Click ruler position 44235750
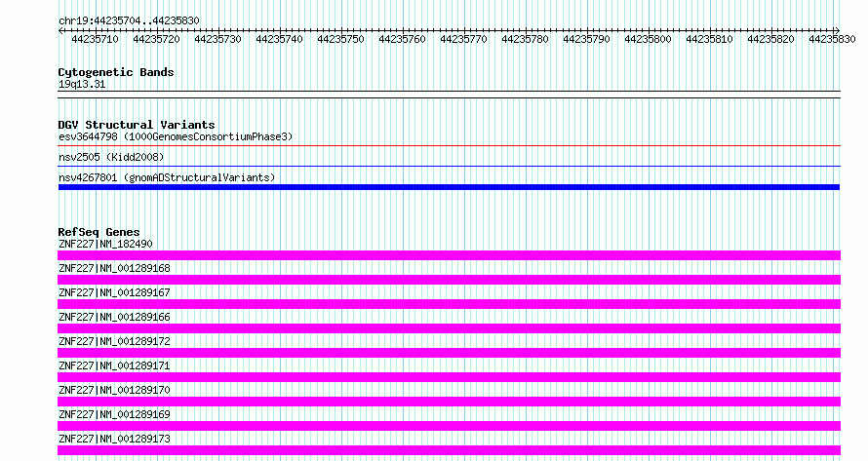868x461 pixels. (340, 39)
